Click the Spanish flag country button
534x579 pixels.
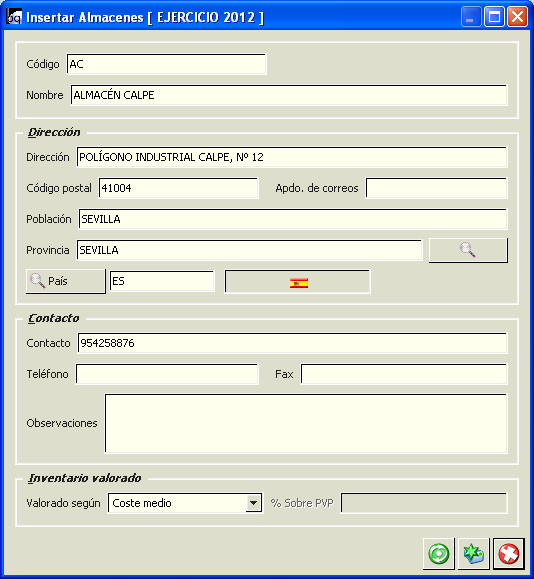pos(298,282)
